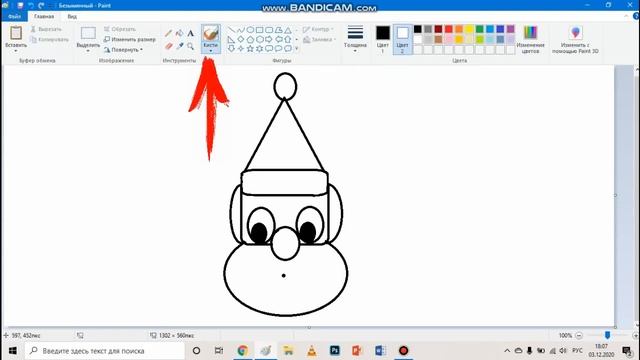Choose the Line shape
The image size is (640, 360).
pos(231,30)
